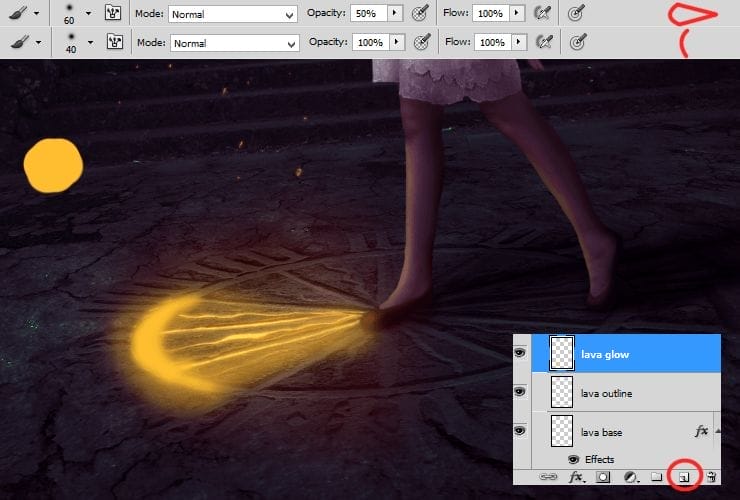Open brush panel toggle in top options row
The width and height of the screenshot is (740, 500).
[115, 14]
